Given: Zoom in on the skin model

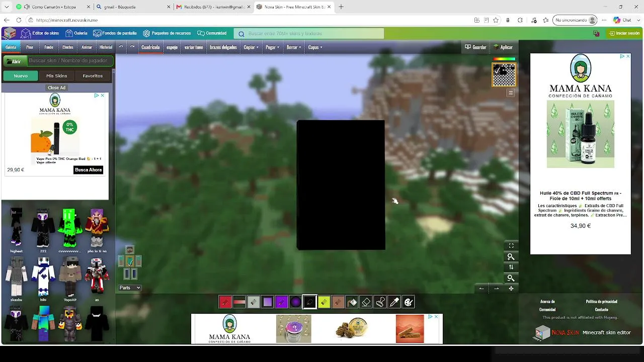Looking at the screenshot, I should click(511, 256).
